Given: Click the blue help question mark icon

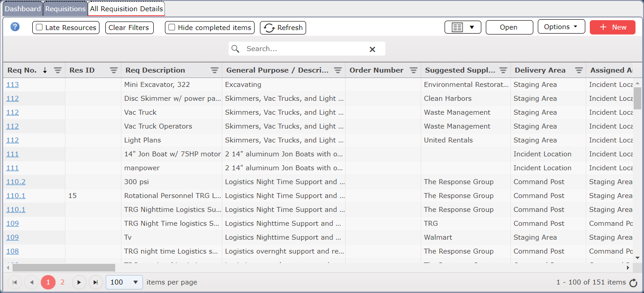Looking at the screenshot, I should (15, 27).
